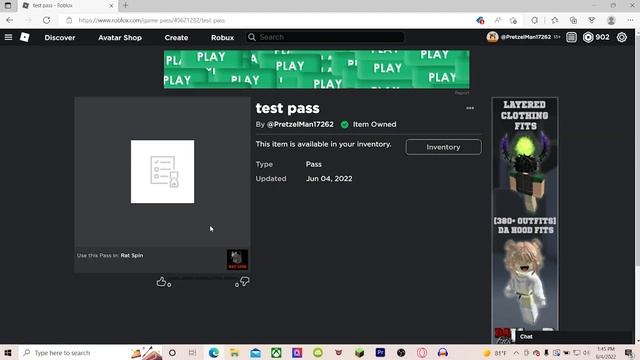Click the green Item Owned checkmark
640x360 pixels.
click(344, 124)
